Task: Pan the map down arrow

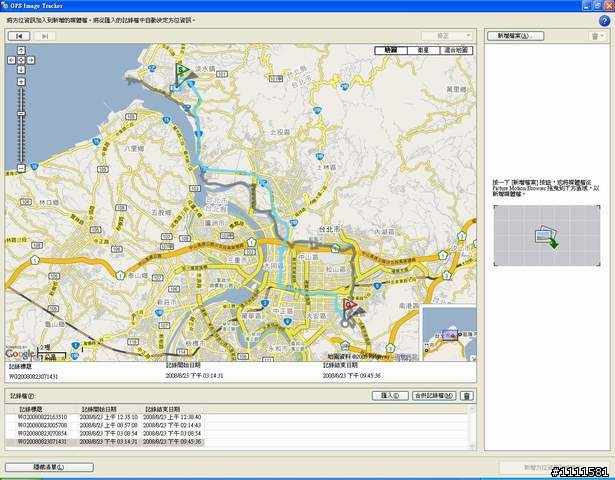Action: click(21, 69)
